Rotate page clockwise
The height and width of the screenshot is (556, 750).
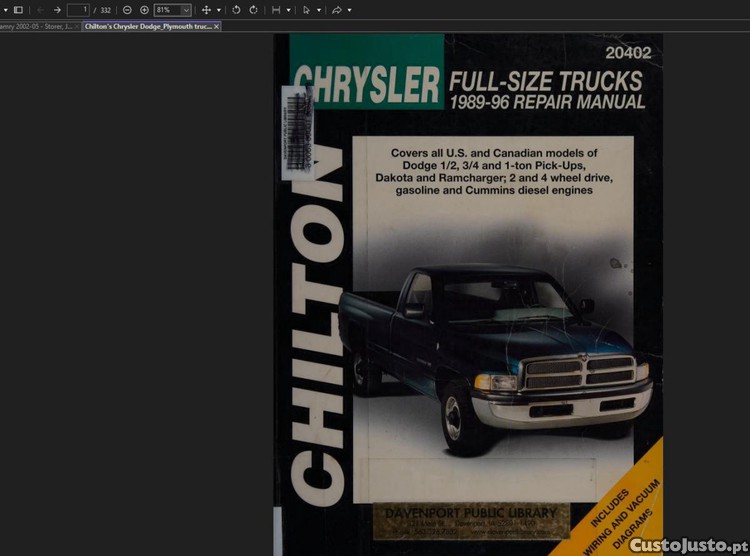(x=253, y=9)
